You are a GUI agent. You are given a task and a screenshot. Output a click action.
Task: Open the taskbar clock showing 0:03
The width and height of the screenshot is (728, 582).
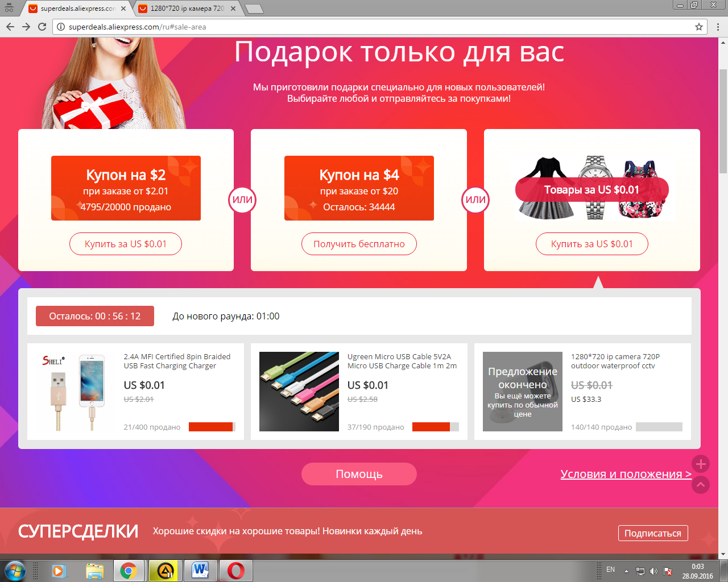[x=698, y=571]
